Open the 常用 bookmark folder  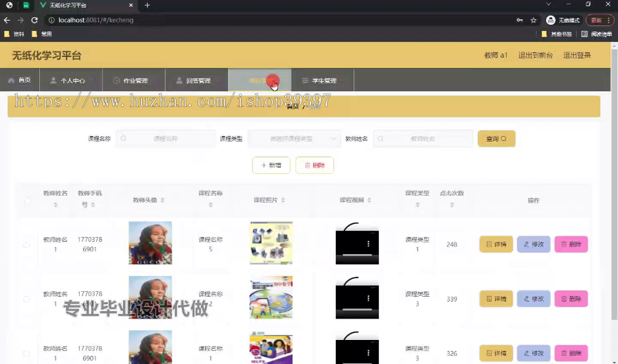42,34
